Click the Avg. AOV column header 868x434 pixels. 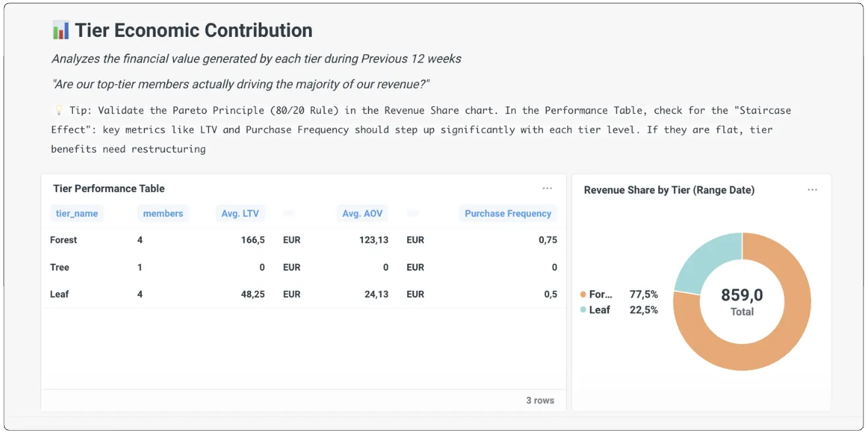coord(362,213)
